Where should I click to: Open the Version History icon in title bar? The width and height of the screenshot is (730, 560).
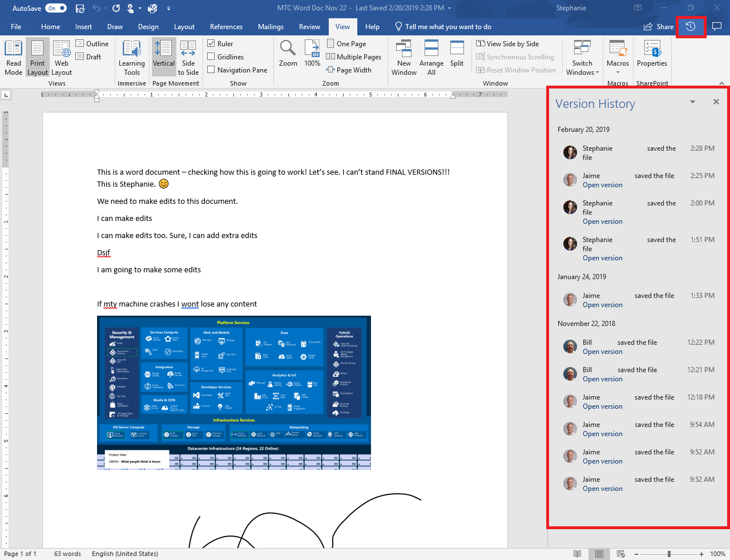coord(691,26)
